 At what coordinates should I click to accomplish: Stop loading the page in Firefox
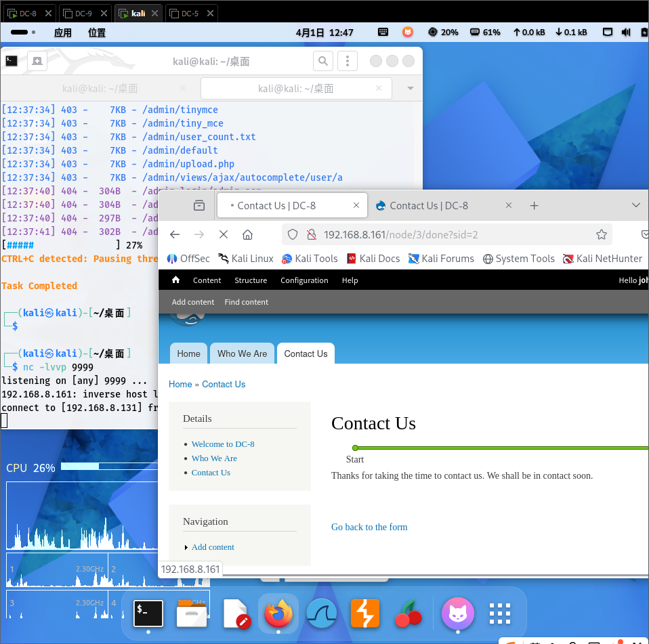pyautogui.click(x=223, y=234)
